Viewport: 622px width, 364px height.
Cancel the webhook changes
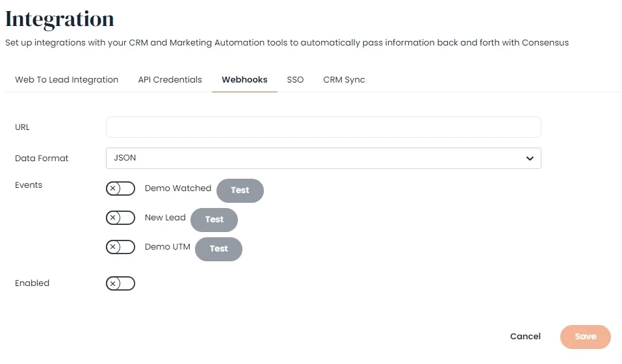[x=525, y=337]
